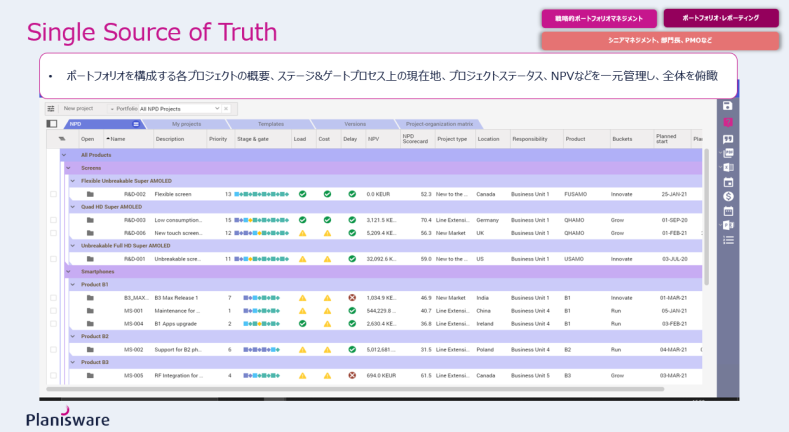Click the New project button
This screenshot has height=432, width=789.
78,108
